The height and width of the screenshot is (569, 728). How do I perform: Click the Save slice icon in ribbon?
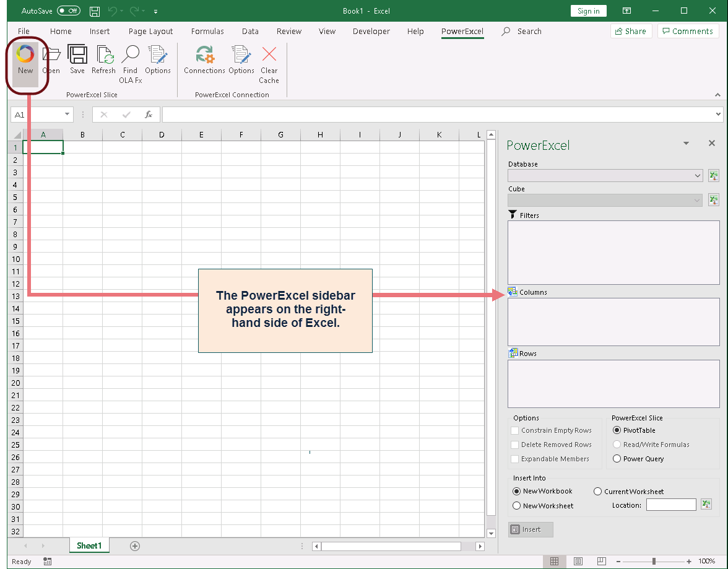pos(77,54)
